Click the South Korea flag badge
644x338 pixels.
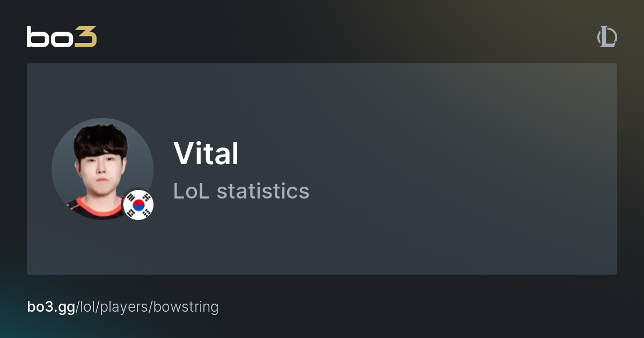[x=138, y=205]
